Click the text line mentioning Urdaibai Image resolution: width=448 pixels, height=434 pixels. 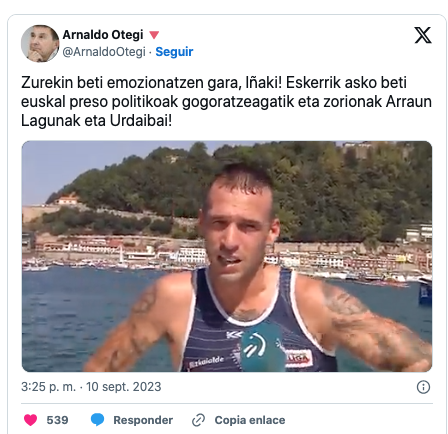coord(96,121)
